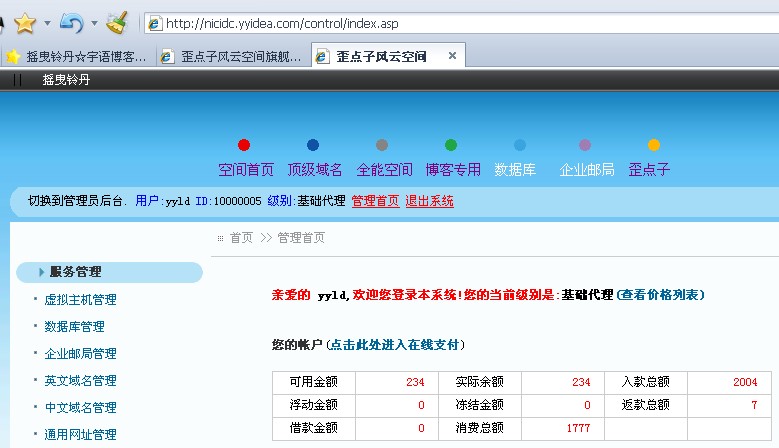Open 英文域名管理 in sidebar
Image resolution: width=779 pixels, height=448 pixels.
coord(80,380)
